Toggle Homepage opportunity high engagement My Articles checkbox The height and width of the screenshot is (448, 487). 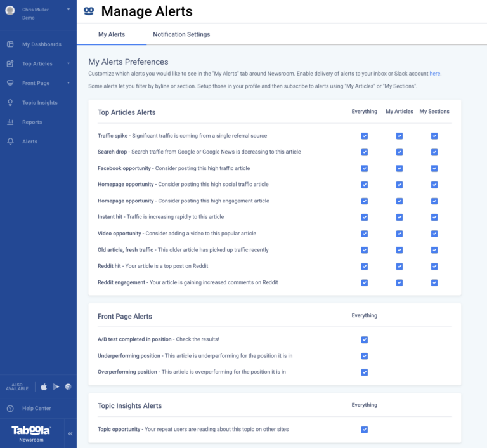399,201
